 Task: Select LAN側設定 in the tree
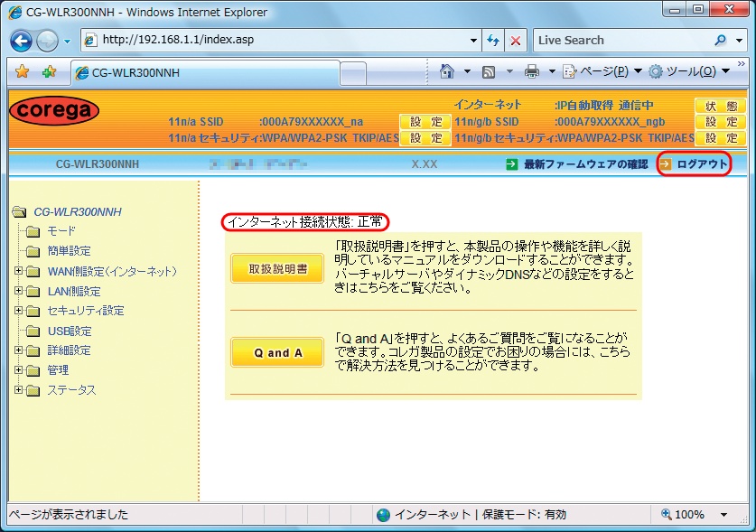[x=74, y=292]
